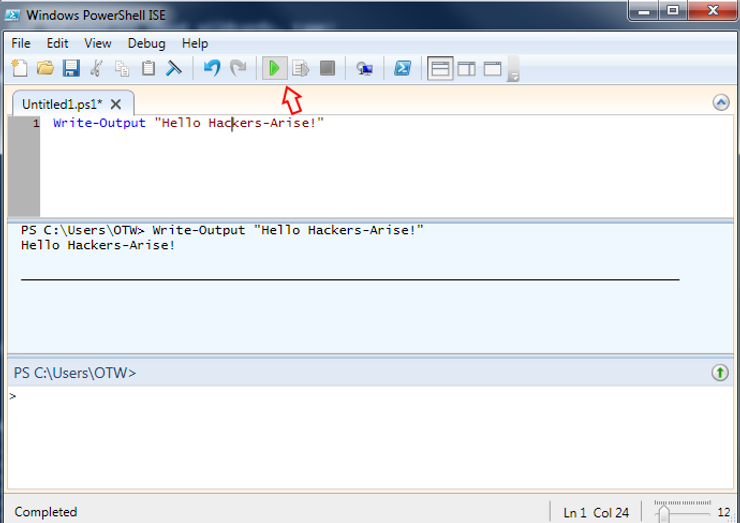This screenshot has width=740, height=523.
Task: Move command pane up with green arrow
Action: click(x=720, y=372)
